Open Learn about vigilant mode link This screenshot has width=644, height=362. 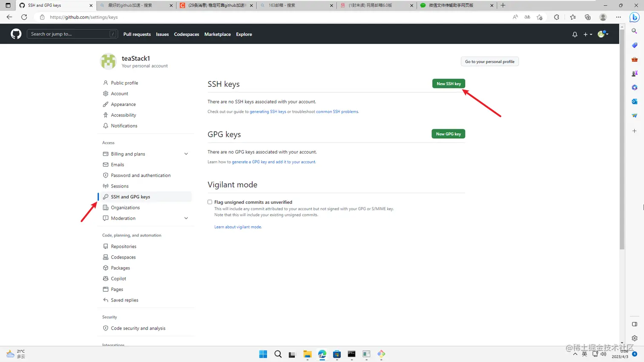[238, 227]
